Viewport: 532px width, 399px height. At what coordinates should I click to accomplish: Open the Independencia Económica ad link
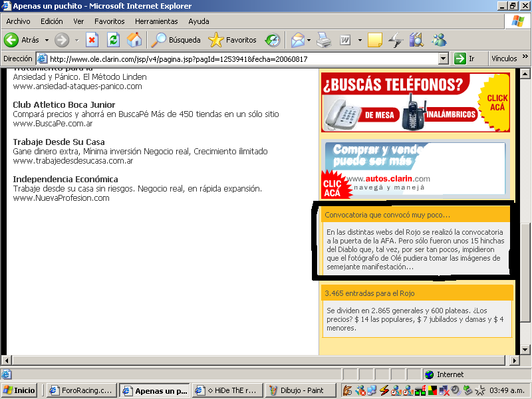click(x=65, y=179)
